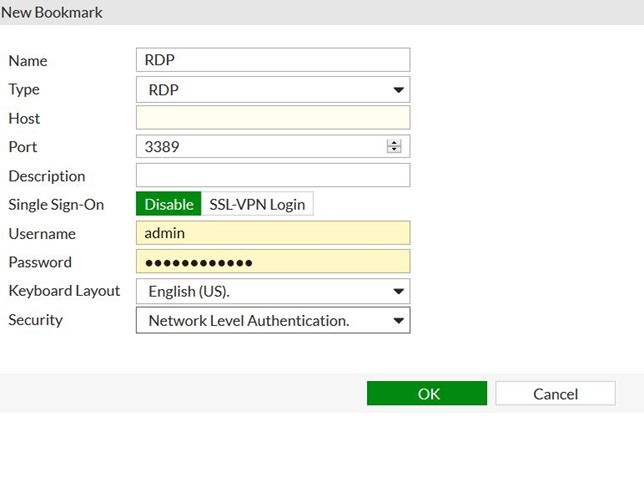Screen dimensions: 644x488
Task: Click the Security label text
Action: click(x=35, y=320)
